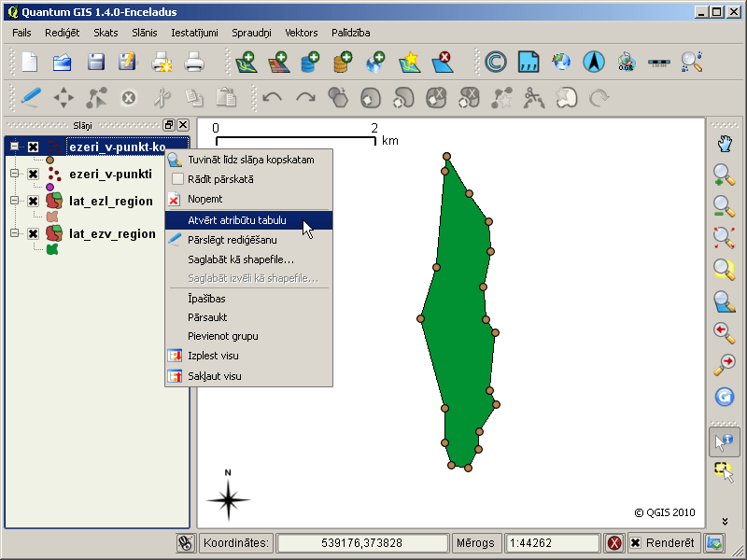Add a vector layer icon
The width and height of the screenshot is (747, 560).
pos(247,62)
